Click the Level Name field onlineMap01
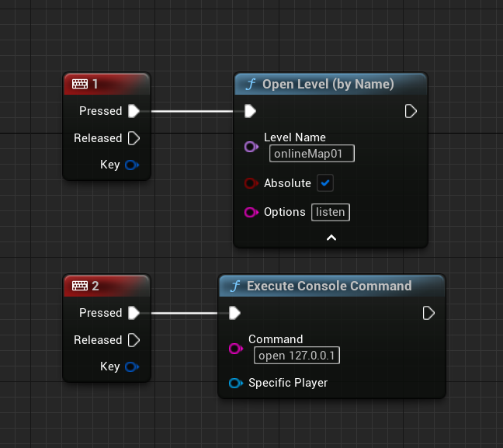Screen dimensions: 503x448 pos(311,154)
